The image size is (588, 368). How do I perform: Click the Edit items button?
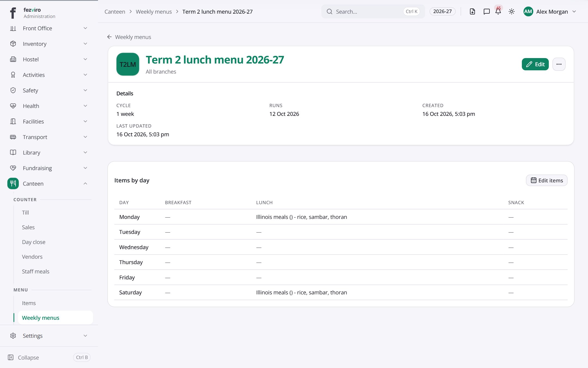tap(547, 180)
